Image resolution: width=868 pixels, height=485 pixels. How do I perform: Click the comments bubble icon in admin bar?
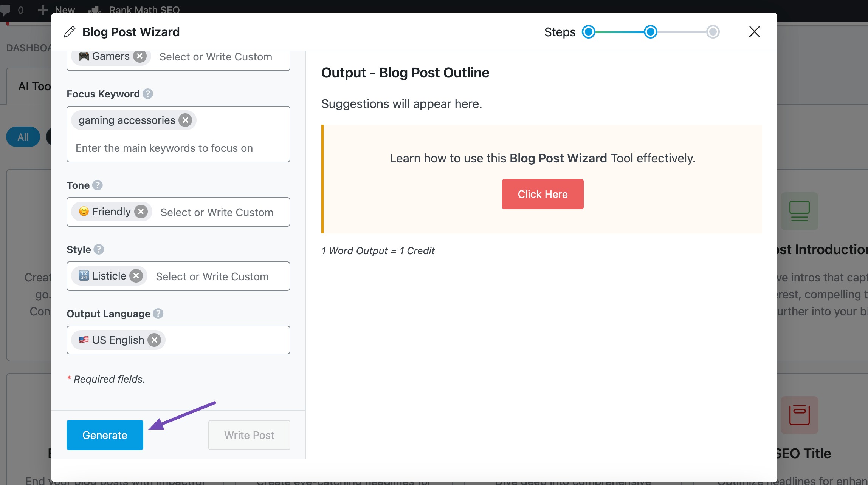pos(5,10)
